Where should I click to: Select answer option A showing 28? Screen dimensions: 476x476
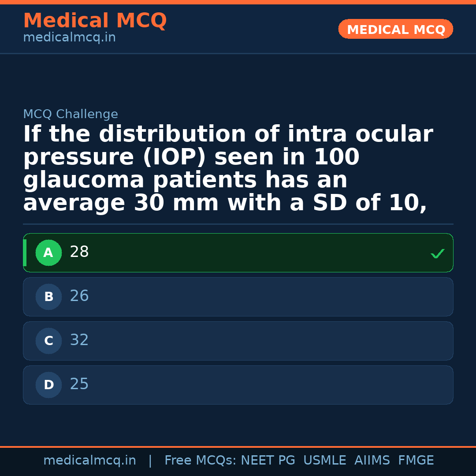(238, 253)
